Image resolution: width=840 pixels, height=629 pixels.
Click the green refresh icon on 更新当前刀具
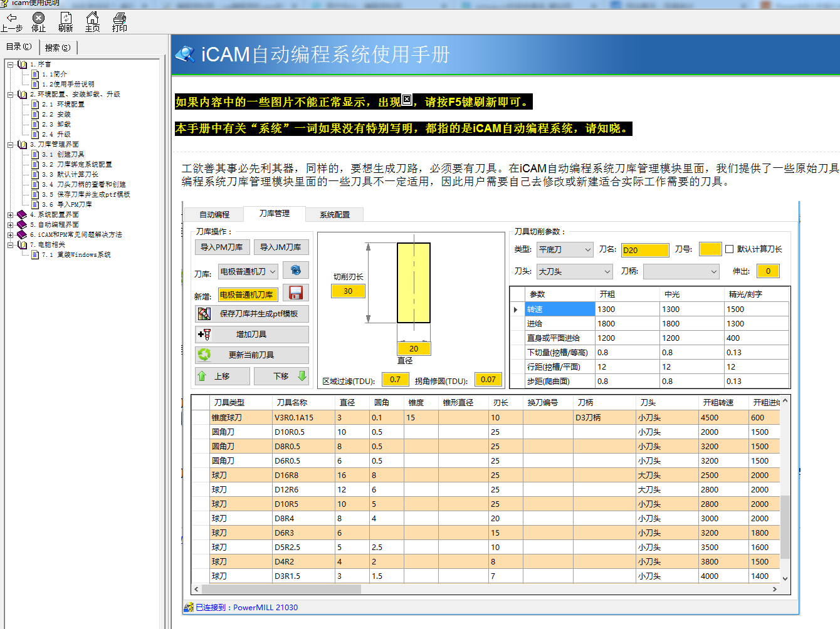(204, 355)
